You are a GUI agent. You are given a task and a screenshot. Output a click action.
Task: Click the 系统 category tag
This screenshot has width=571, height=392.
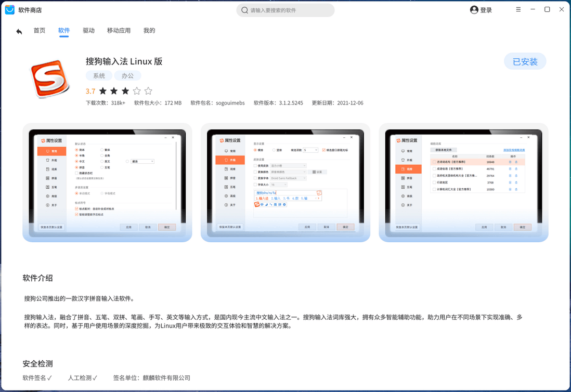99,75
